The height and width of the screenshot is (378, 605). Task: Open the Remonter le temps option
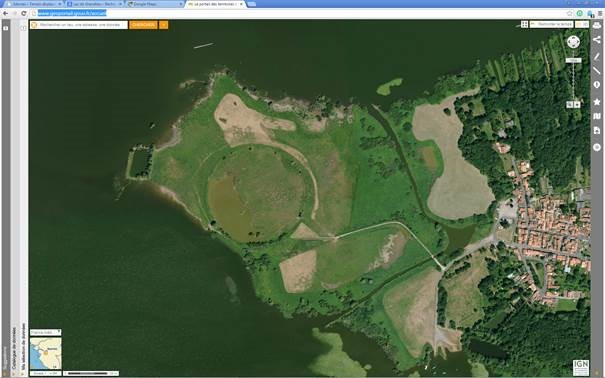point(551,24)
